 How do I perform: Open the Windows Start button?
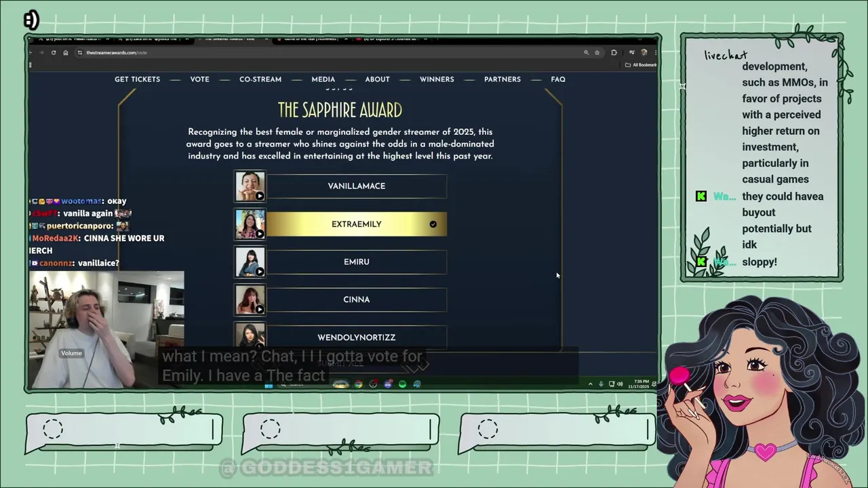coord(269,384)
